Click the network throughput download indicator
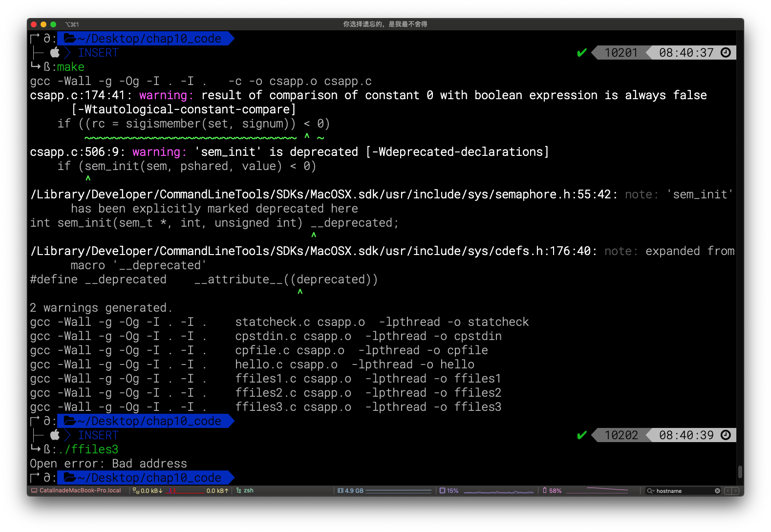Viewport: 771px width, 532px height. click(x=148, y=491)
